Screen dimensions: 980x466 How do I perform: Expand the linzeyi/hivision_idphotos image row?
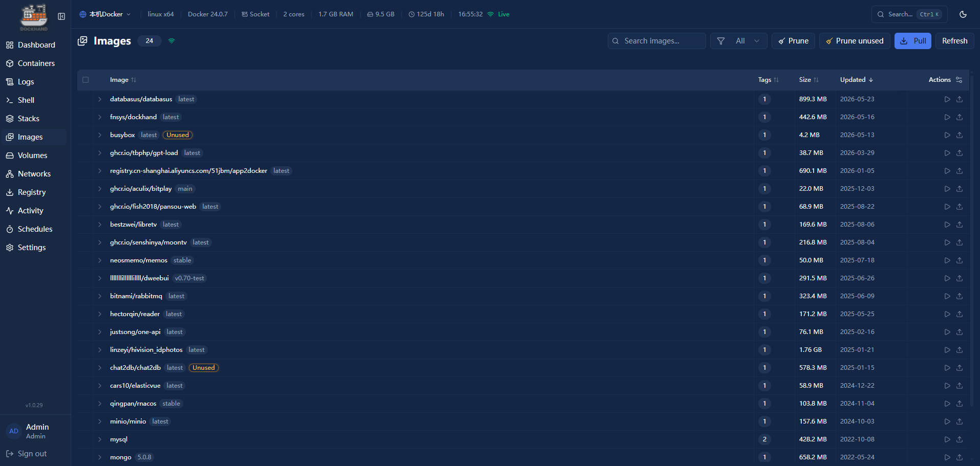(100, 350)
